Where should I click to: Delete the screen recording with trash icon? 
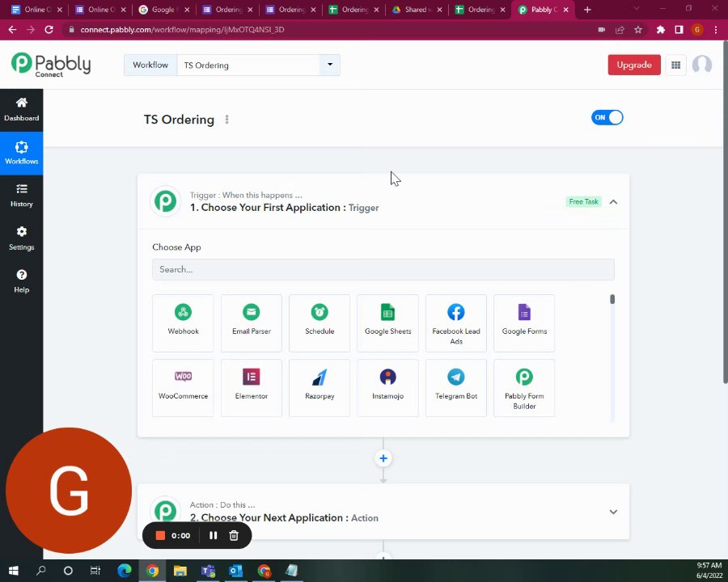[x=234, y=536]
